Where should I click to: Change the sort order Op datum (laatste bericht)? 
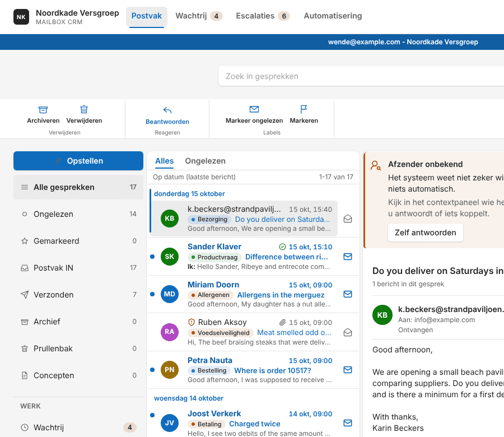coord(194,177)
